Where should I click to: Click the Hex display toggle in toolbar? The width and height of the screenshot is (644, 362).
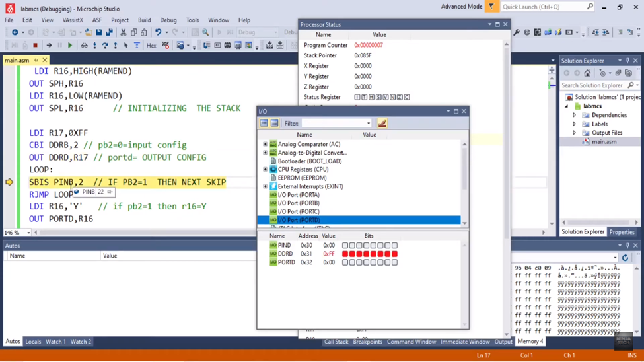coord(151,46)
